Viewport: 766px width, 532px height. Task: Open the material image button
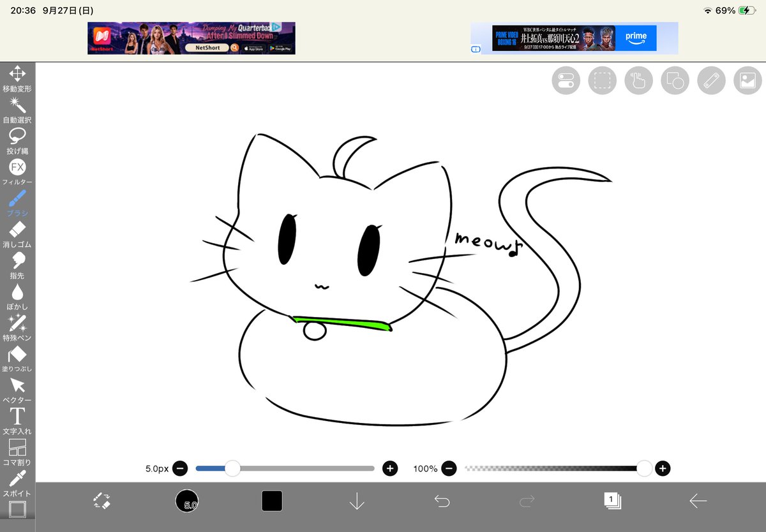point(747,80)
